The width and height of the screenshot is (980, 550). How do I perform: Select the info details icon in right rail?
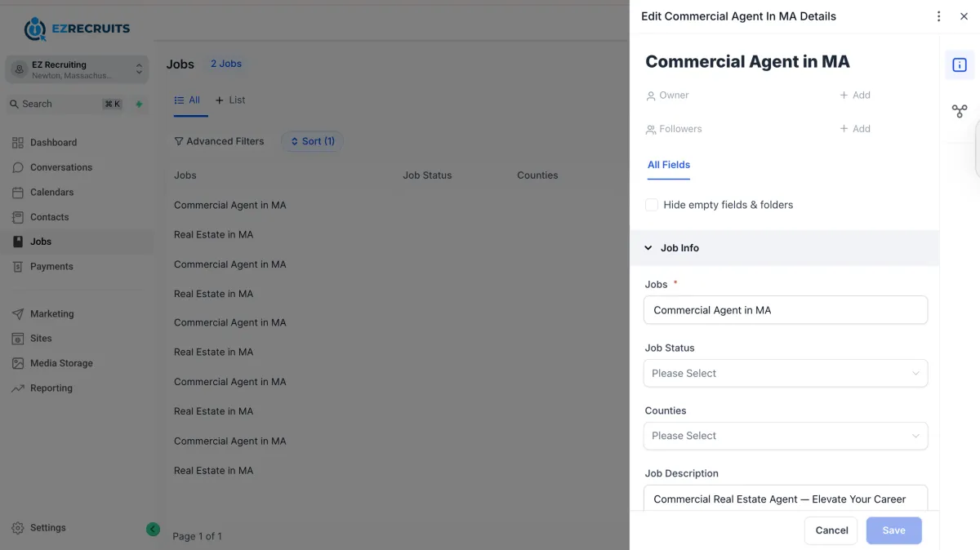[x=960, y=64]
